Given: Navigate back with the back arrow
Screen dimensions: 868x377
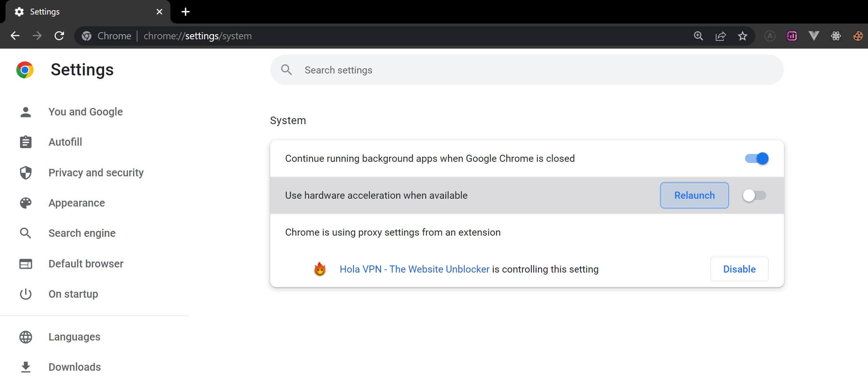Looking at the screenshot, I should click(15, 36).
